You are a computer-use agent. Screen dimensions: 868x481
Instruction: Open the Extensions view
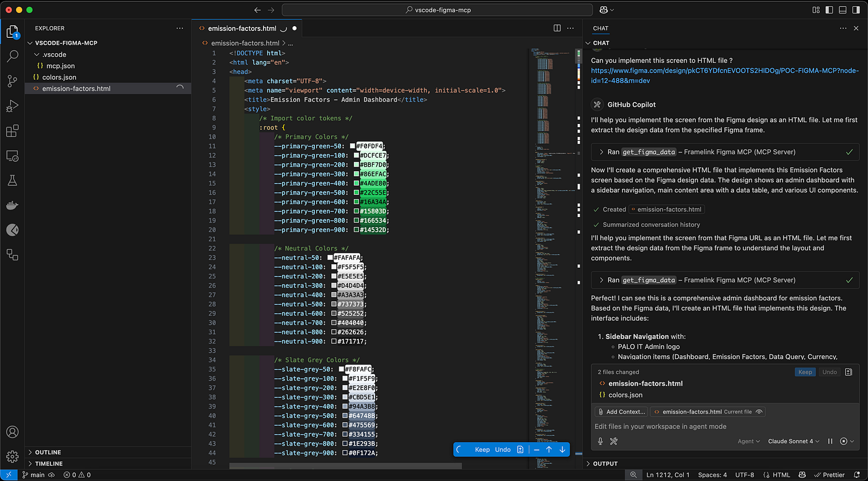pyautogui.click(x=12, y=131)
